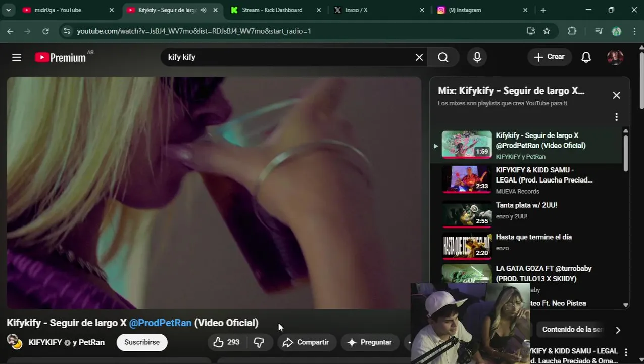644x364 pixels.
Task: Like the video with thumbs up
Action: (226, 342)
